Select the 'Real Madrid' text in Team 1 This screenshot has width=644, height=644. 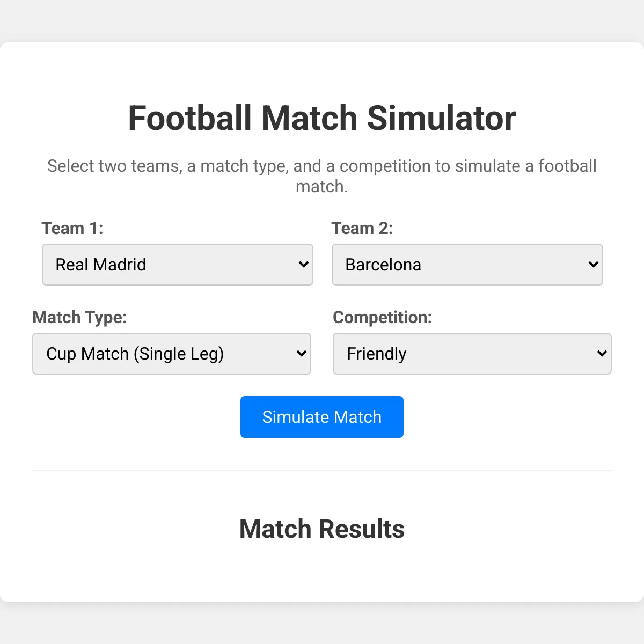[x=101, y=265]
